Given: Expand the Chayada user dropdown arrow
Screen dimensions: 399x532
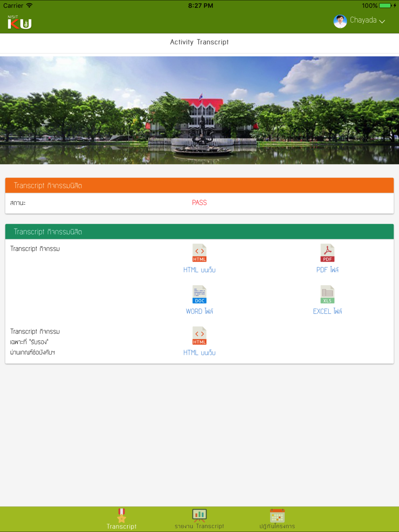Looking at the screenshot, I should 382,21.
